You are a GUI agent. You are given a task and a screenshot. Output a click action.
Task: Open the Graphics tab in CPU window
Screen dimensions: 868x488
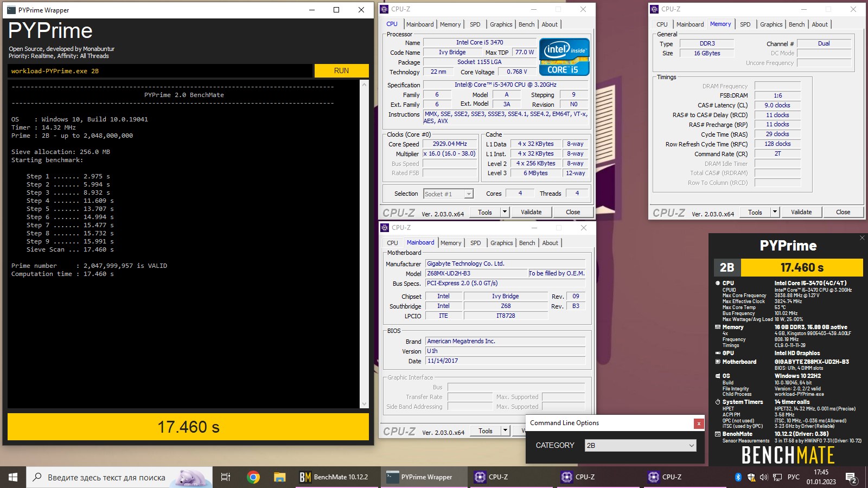[x=501, y=24]
